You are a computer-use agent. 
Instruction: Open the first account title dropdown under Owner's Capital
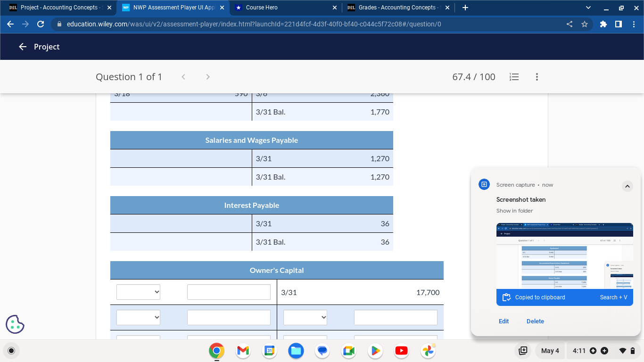[x=138, y=292]
